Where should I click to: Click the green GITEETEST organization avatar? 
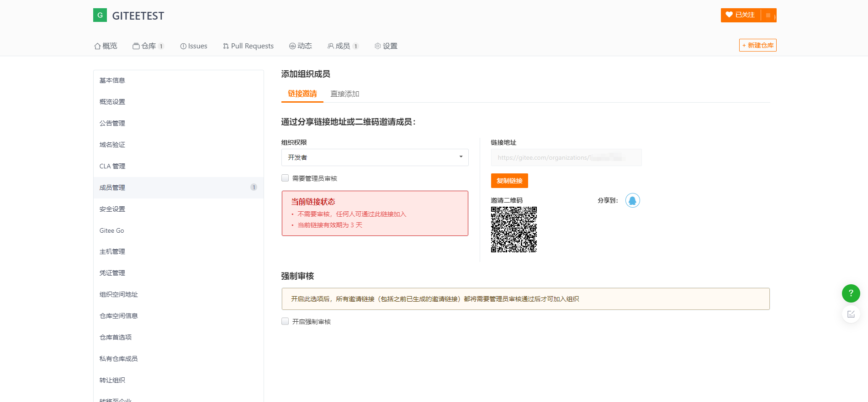pyautogui.click(x=100, y=15)
